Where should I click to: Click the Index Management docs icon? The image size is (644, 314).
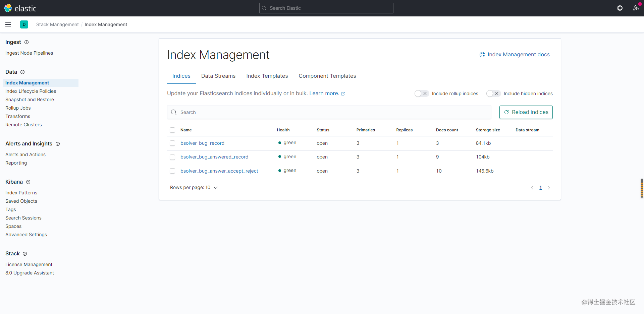[x=482, y=55]
